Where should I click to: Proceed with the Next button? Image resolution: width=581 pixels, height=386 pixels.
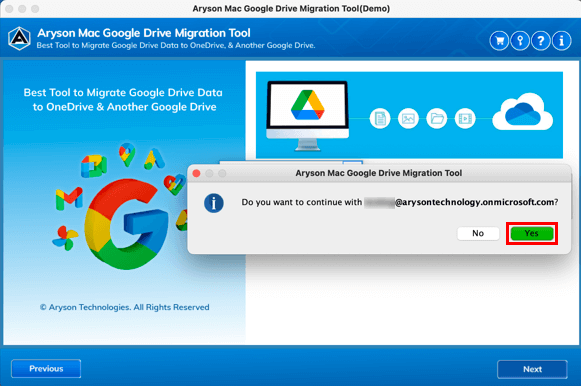pos(532,369)
